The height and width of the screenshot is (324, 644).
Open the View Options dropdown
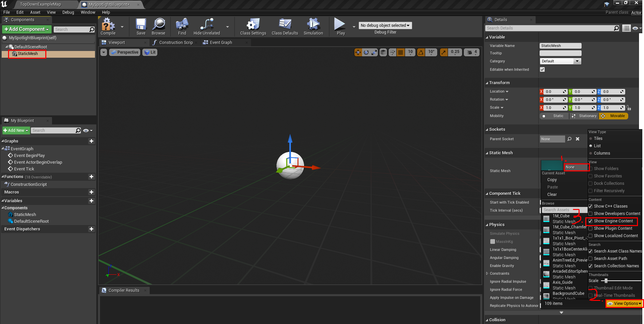click(624, 304)
